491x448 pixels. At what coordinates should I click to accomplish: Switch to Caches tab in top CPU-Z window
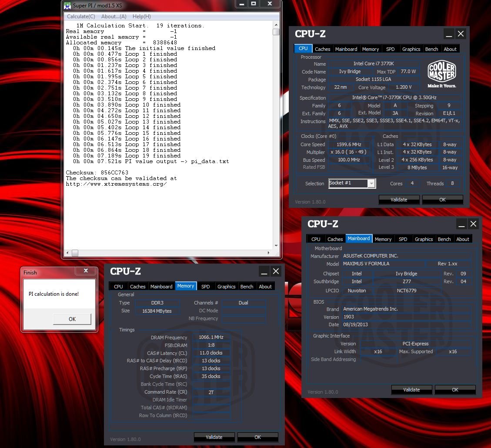pyautogui.click(x=323, y=49)
